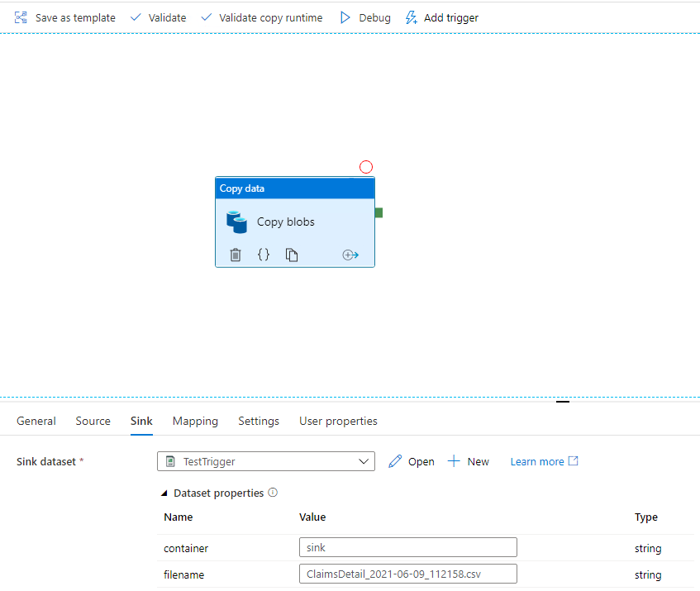Select the Sink tab
700x591 pixels.
click(141, 421)
